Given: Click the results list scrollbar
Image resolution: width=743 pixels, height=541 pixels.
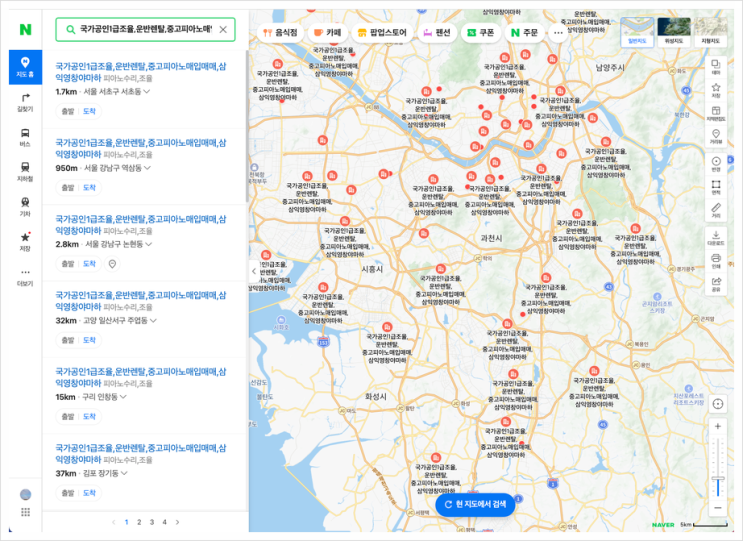Looking at the screenshot, I should click(x=246, y=127).
